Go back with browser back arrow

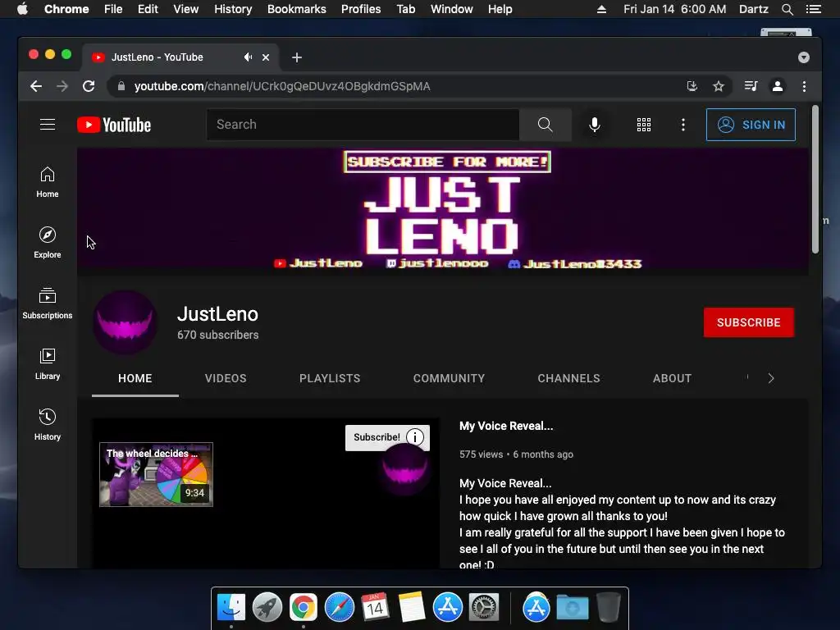36,86
